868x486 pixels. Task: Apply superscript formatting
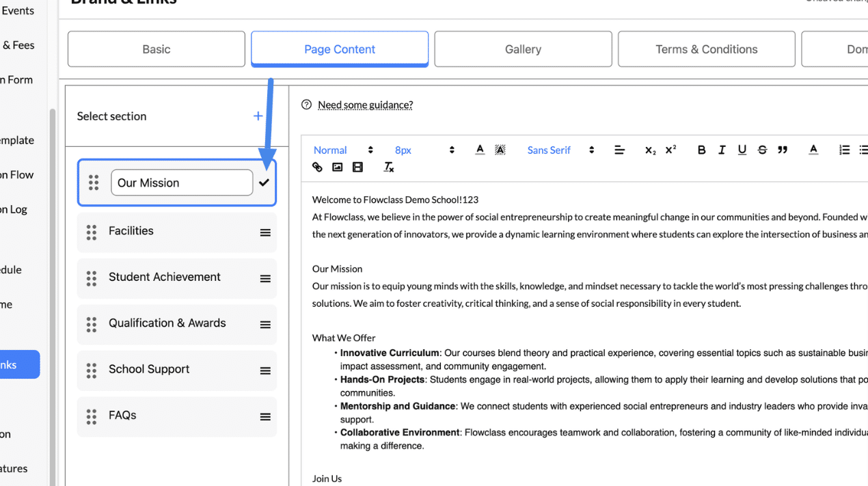point(670,150)
